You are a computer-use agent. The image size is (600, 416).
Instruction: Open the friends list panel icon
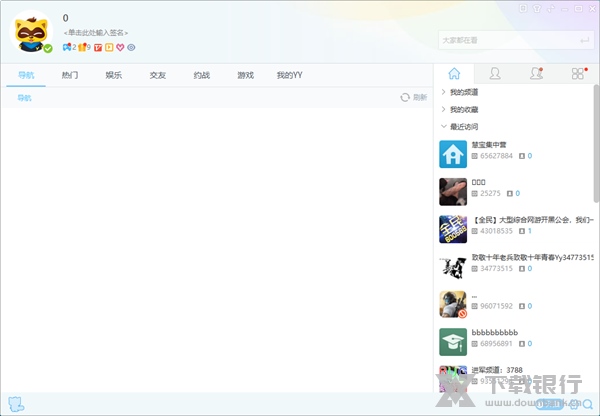[x=495, y=74]
